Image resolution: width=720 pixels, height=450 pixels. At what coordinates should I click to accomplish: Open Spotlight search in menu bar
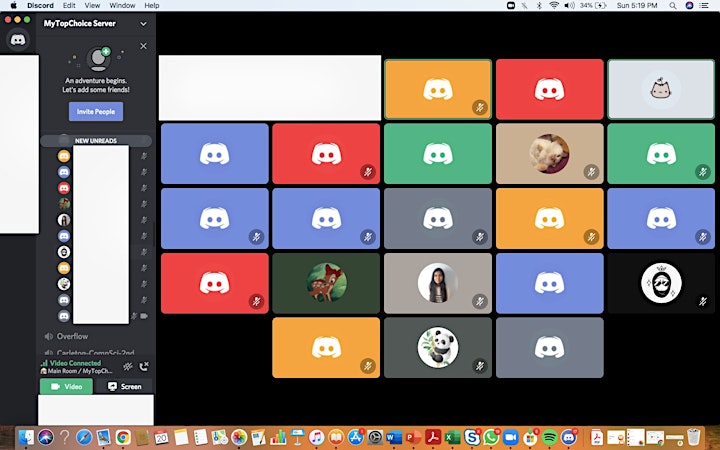pos(673,6)
